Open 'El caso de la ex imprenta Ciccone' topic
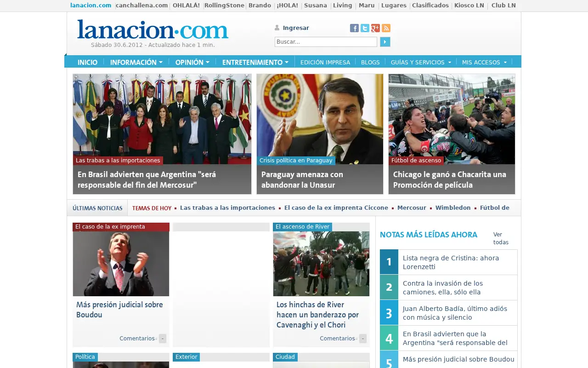 pyautogui.click(x=336, y=208)
